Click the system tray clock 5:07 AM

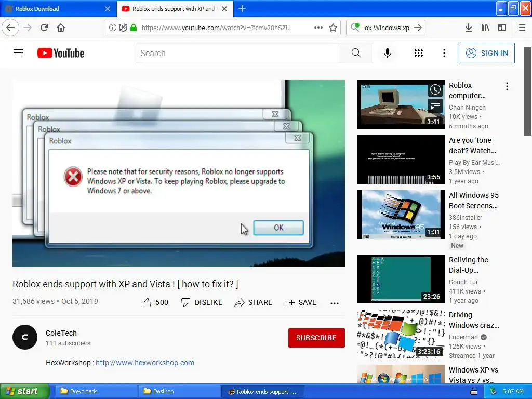tap(513, 392)
